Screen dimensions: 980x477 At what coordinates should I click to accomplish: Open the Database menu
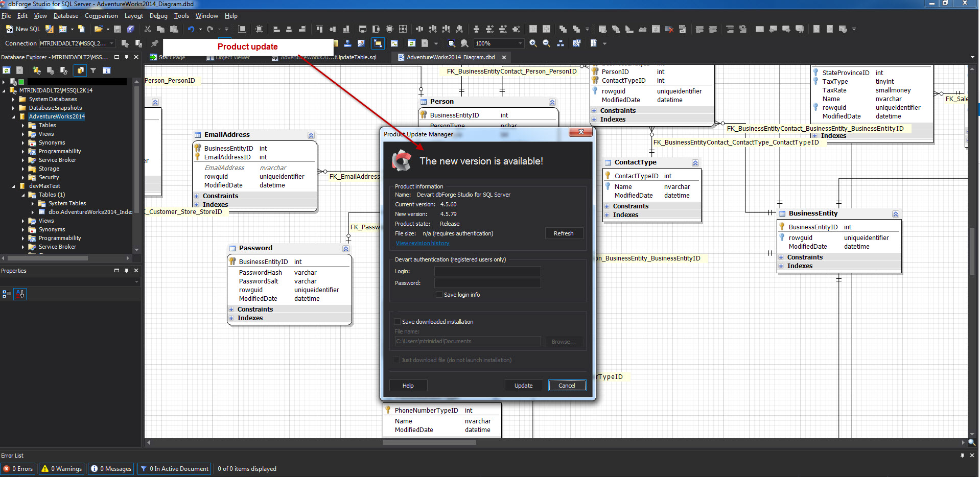(66, 16)
